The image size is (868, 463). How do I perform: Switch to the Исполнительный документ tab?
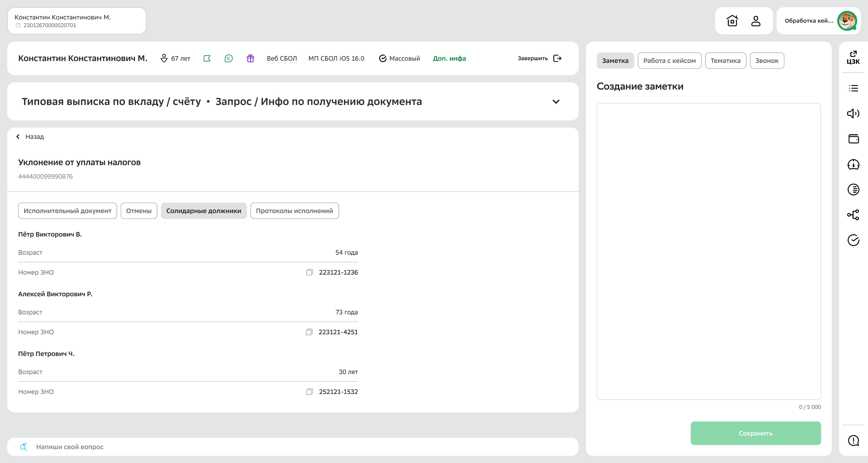67,211
